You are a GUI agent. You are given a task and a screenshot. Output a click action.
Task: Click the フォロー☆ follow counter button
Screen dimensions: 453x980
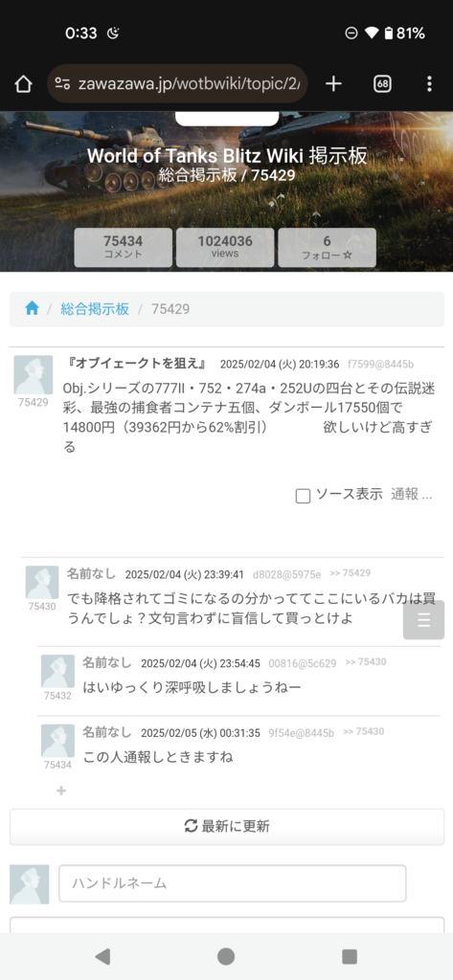click(328, 248)
